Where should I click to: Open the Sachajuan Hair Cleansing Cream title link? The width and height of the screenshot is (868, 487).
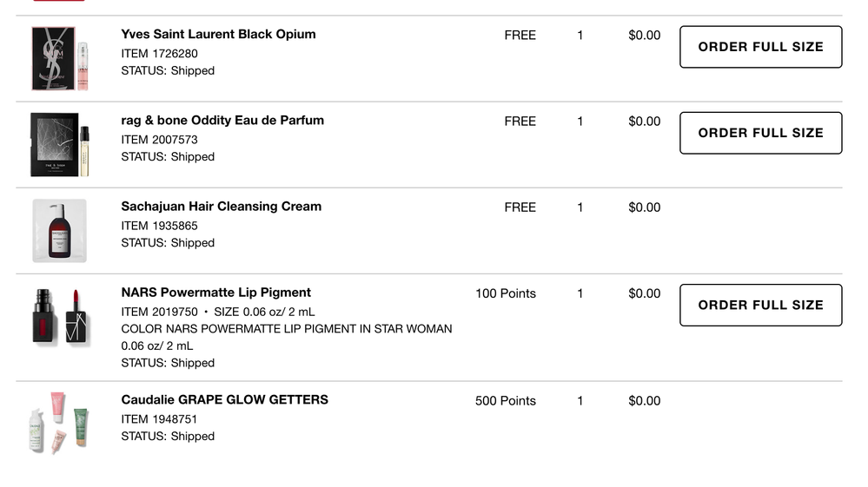[221, 207]
